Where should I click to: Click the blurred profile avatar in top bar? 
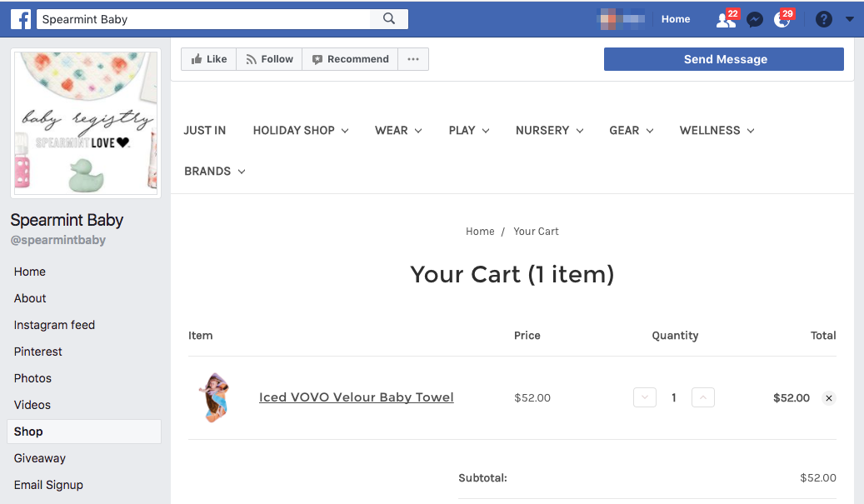pyautogui.click(x=621, y=19)
